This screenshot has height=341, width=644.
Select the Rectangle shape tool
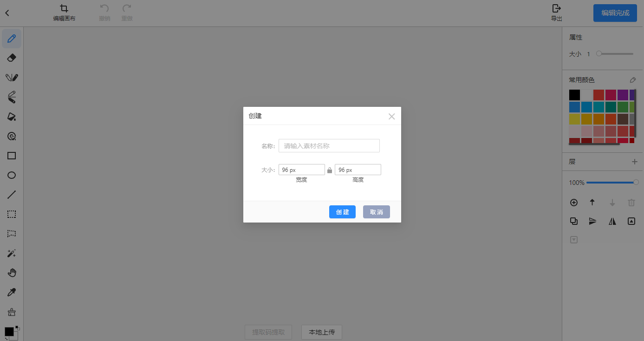[12, 156]
